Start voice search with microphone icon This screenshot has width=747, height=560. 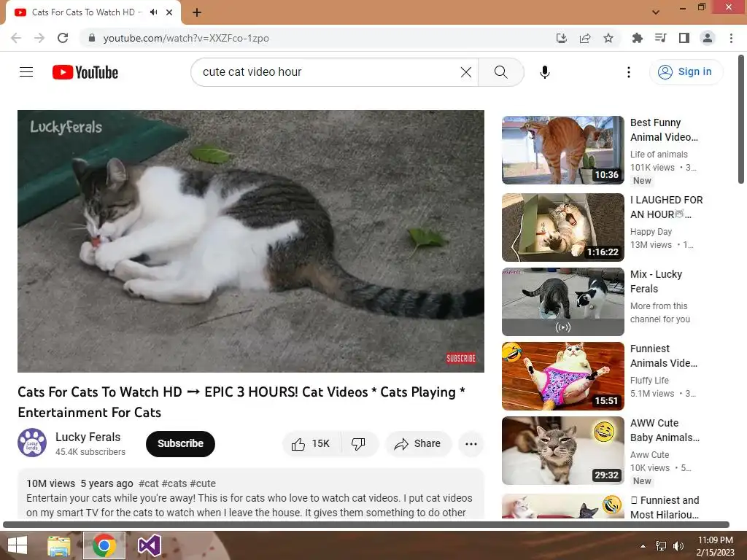tap(544, 72)
